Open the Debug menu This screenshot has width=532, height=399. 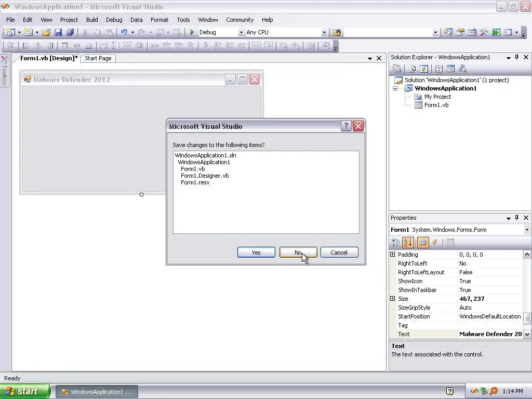click(114, 20)
